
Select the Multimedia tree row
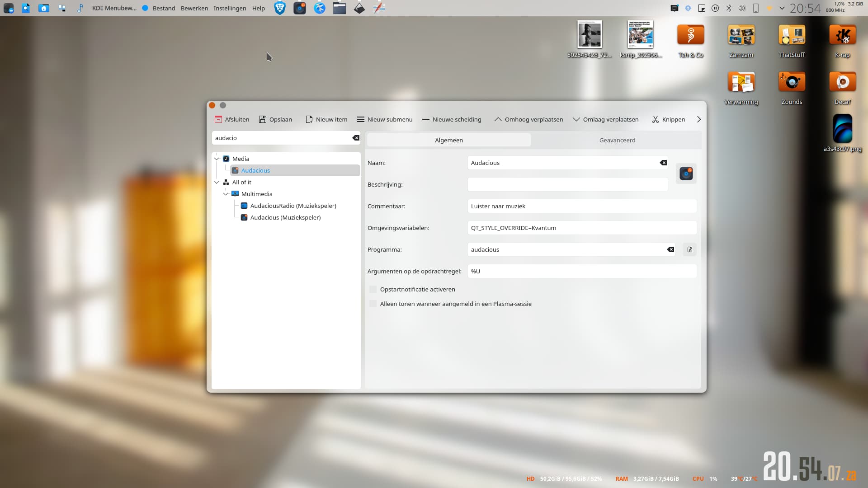(257, 194)
